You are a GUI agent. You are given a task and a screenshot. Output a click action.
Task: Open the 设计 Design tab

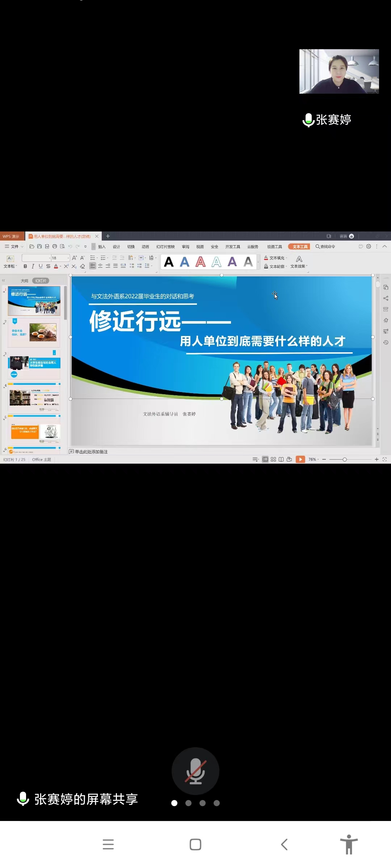coord(116,247)
